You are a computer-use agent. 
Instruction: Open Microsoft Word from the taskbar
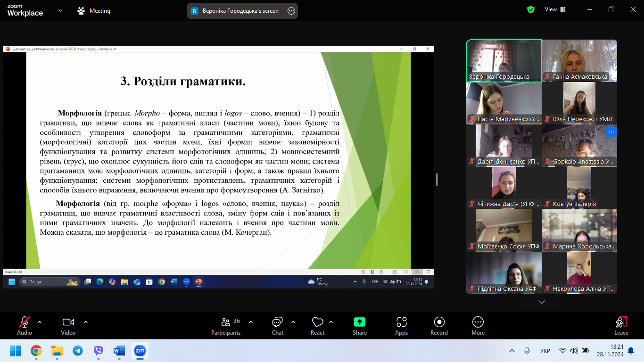pyautogui.click(x=119, y=351)
